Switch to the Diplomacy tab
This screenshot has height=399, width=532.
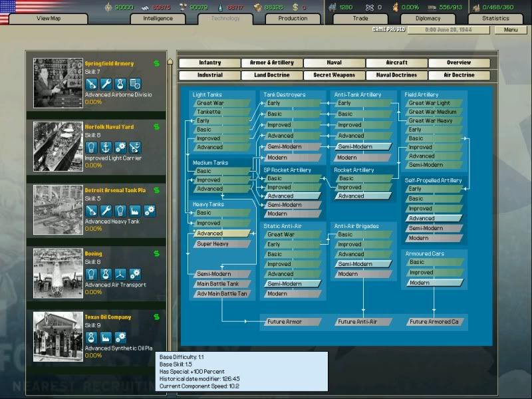428,19
